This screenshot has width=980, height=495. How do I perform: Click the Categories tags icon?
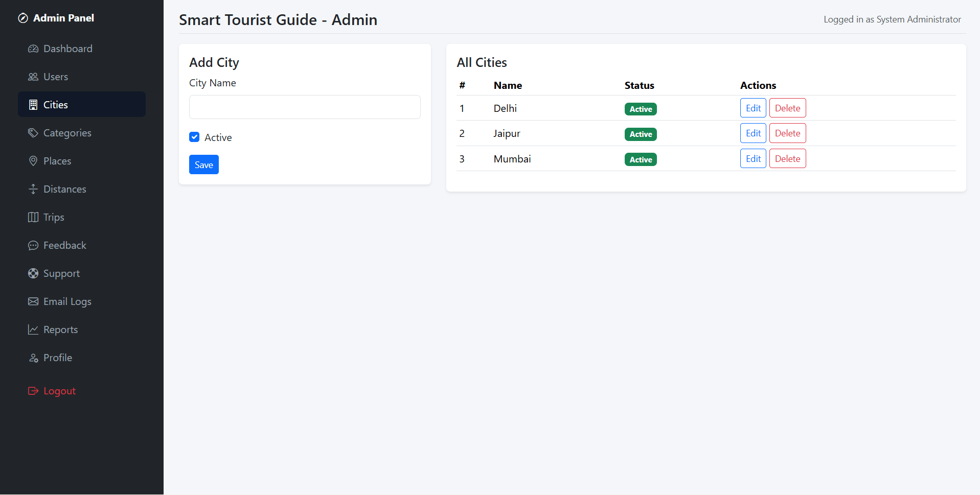[33, 133]
